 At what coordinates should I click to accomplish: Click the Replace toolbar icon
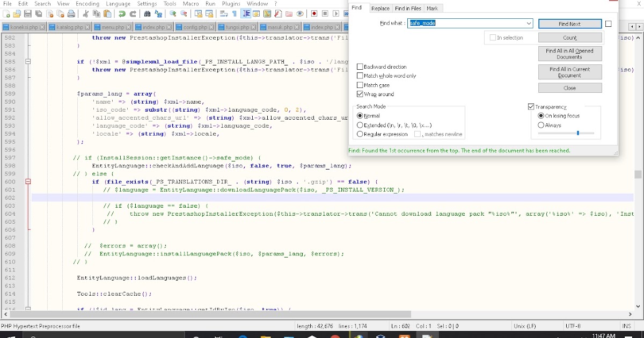click(x=158, y=13)
